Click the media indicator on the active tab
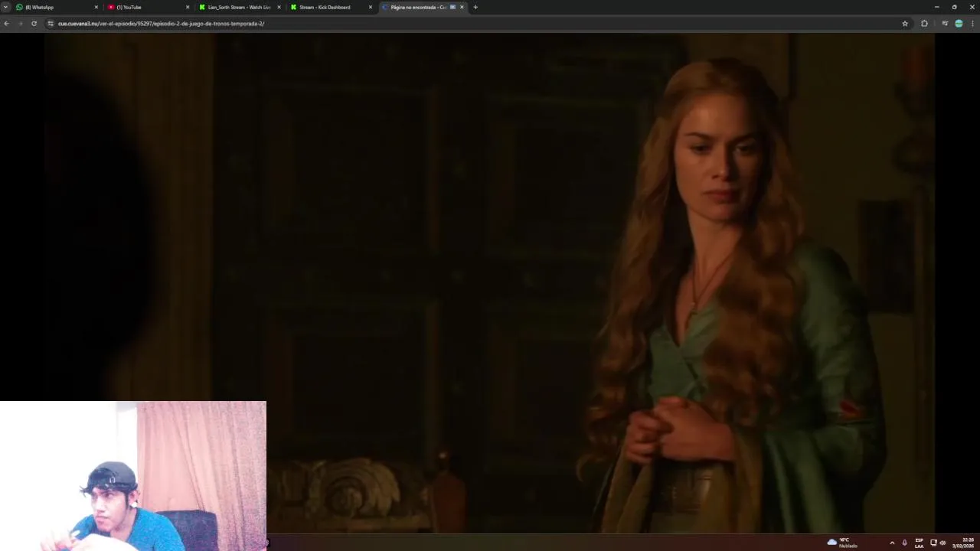 [452, 7]
